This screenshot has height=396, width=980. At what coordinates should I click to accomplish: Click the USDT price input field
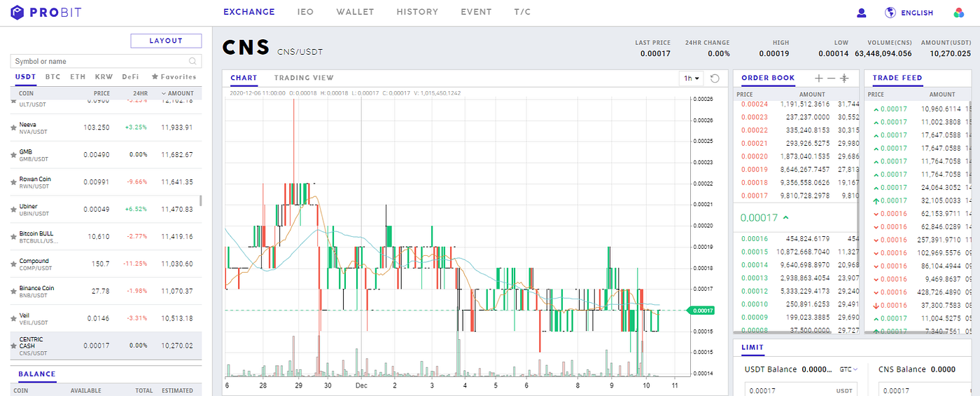pos(799,390)
